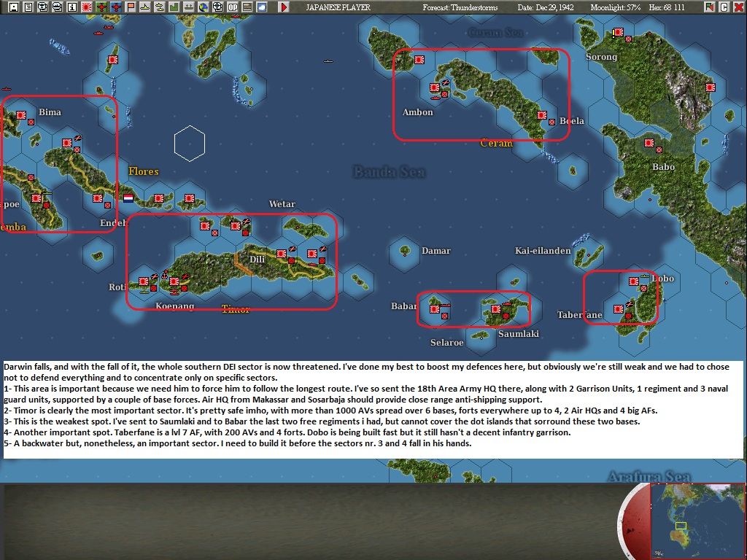
Task: Click the green land/industry toolbar icon
Action: [174, 7]
